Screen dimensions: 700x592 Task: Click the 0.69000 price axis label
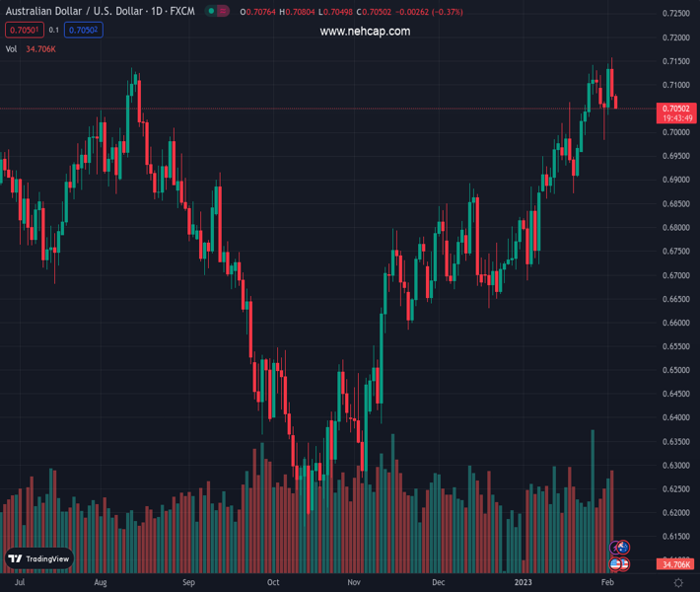click(x=676, y=180)
